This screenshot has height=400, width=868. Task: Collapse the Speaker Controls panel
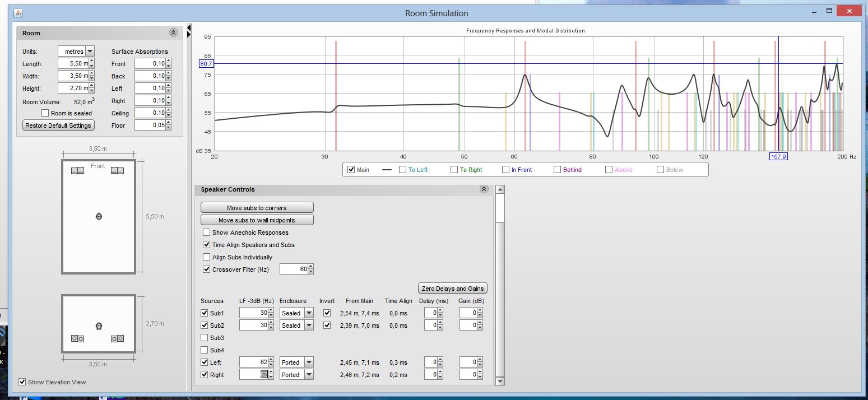point(484,189)
